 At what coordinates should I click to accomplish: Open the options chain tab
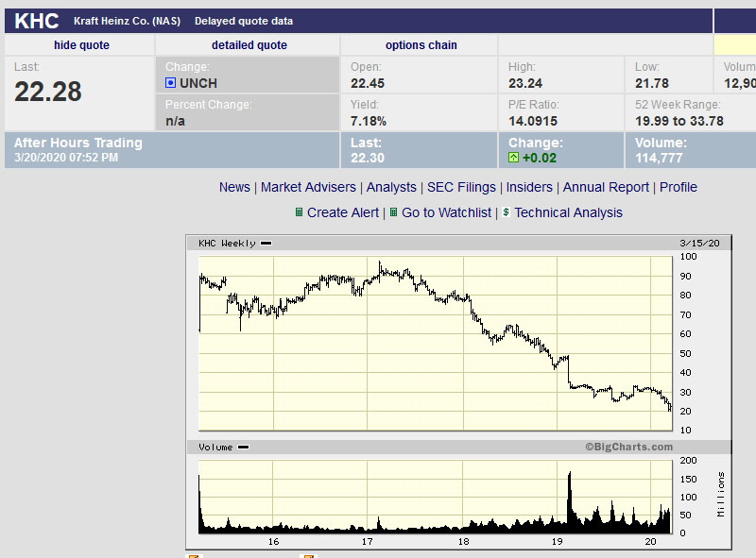pyautogui.click(x=421, y=44)
